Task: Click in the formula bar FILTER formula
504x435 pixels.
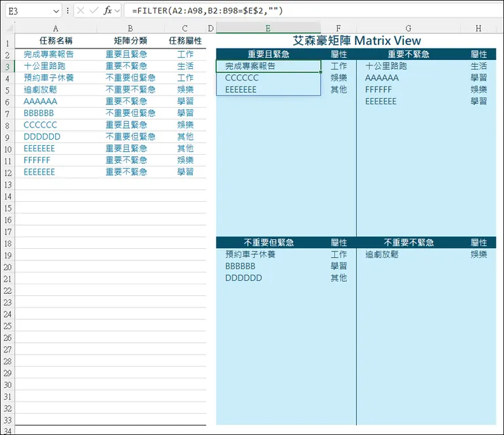Action: [208, 11]
